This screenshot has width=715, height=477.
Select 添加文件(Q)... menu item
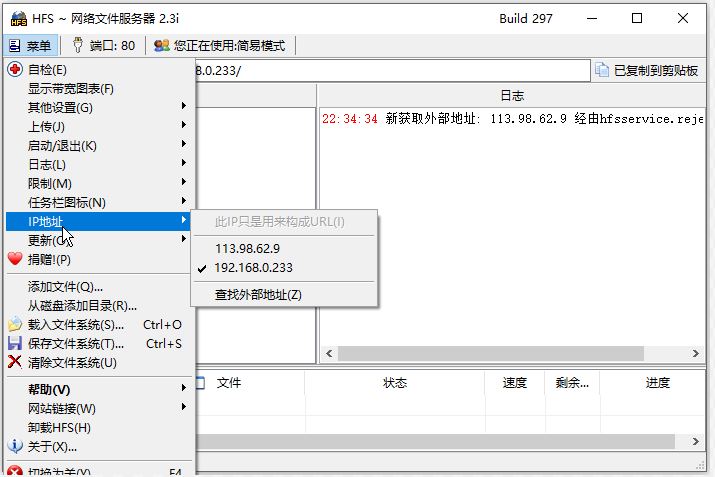(x=65, y=287)
